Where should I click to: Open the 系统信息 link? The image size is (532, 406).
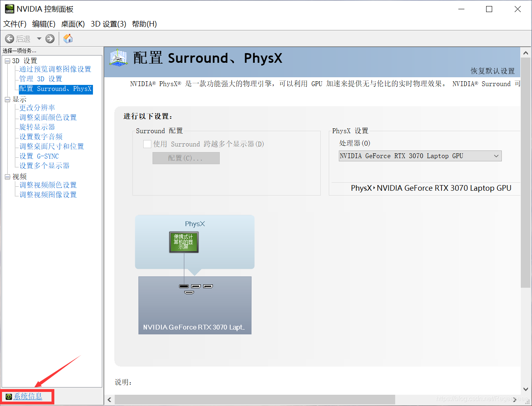(28, 396)
